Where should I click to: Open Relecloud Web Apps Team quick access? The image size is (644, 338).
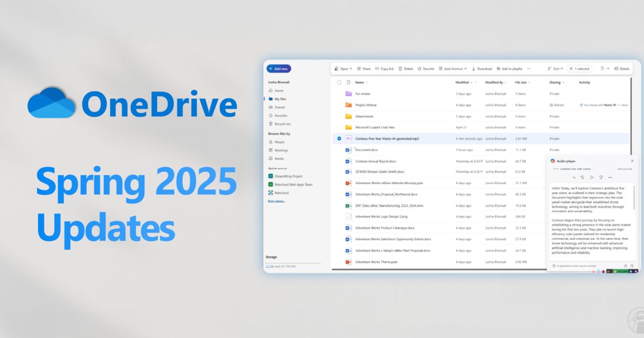click(x=290, y=184)
